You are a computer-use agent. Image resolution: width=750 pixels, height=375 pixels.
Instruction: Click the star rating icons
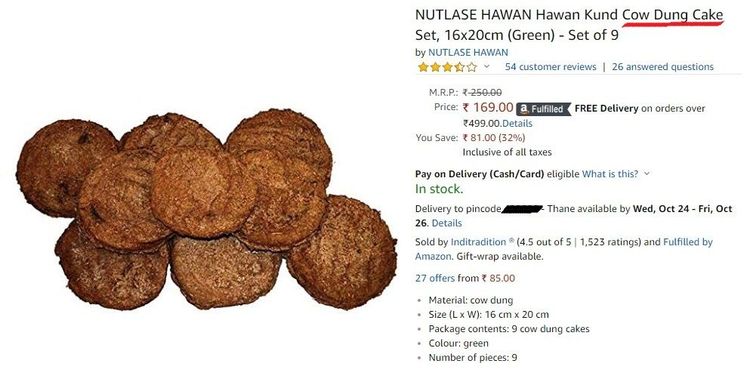pyautogui.click(x=447, y=67)
